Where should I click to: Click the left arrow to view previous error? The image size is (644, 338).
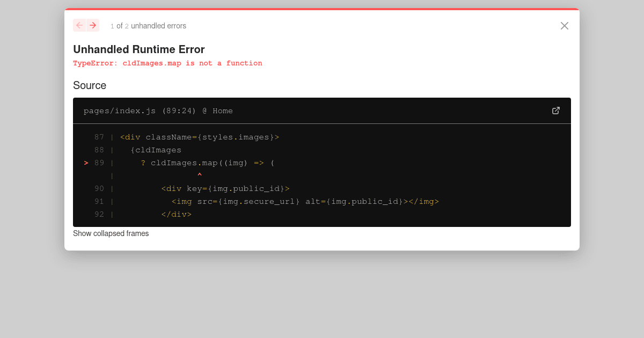79,25
